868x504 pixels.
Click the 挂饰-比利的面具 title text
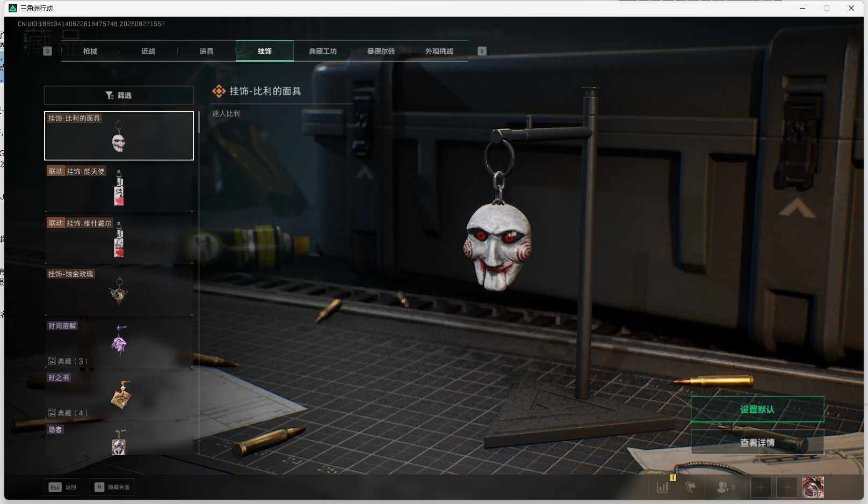point(265,91)
